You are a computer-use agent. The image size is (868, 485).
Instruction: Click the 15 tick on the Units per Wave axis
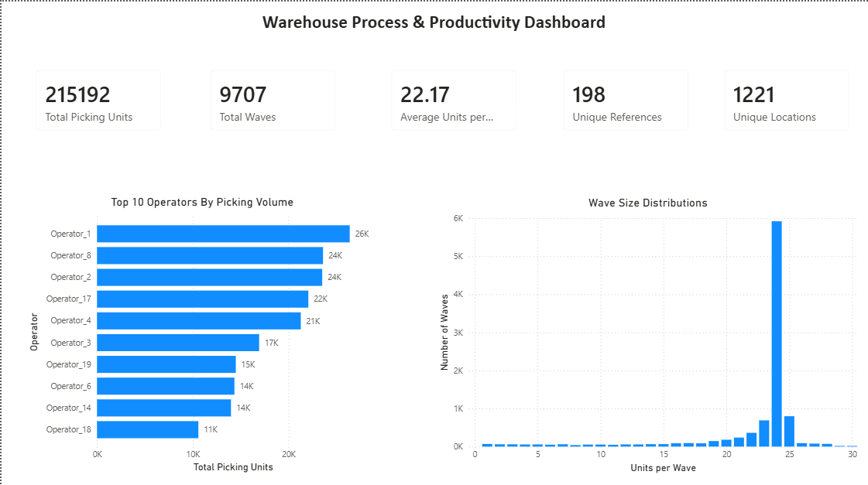664,454
